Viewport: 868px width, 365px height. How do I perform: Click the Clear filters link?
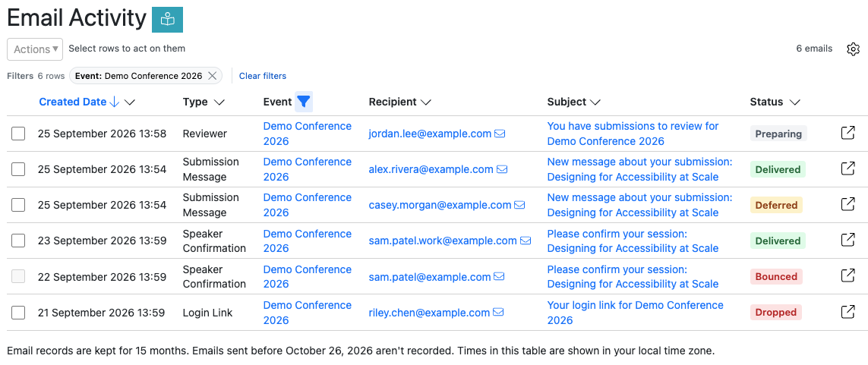point(263,76)
